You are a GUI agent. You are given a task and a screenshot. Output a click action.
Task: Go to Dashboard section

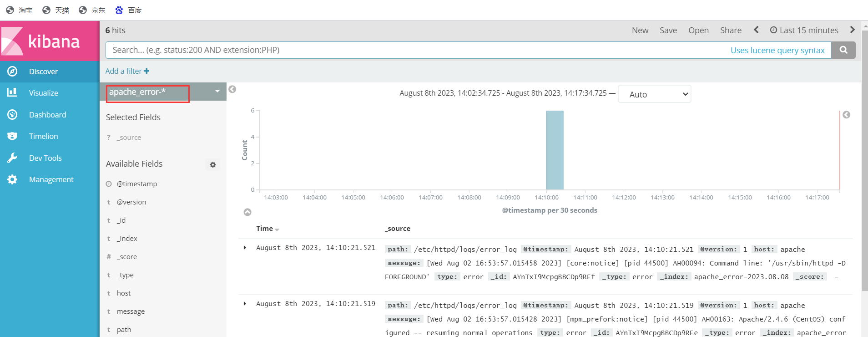point(50,115)
